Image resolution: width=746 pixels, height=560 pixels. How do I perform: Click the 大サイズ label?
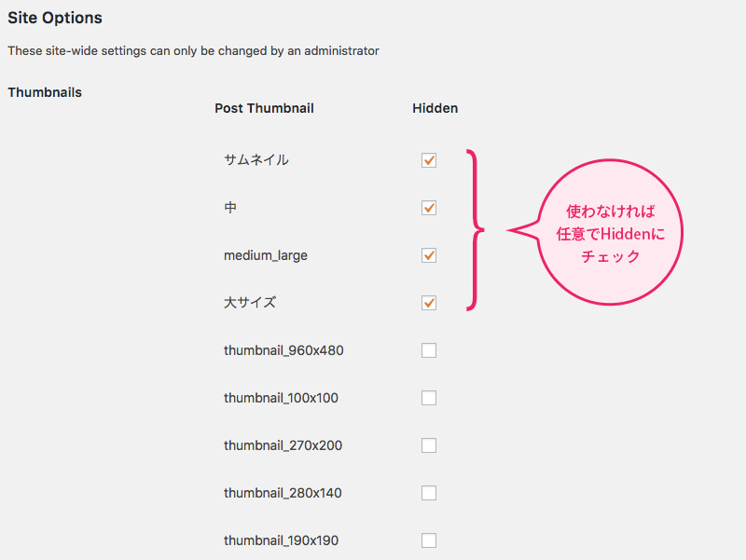point(250,302)
